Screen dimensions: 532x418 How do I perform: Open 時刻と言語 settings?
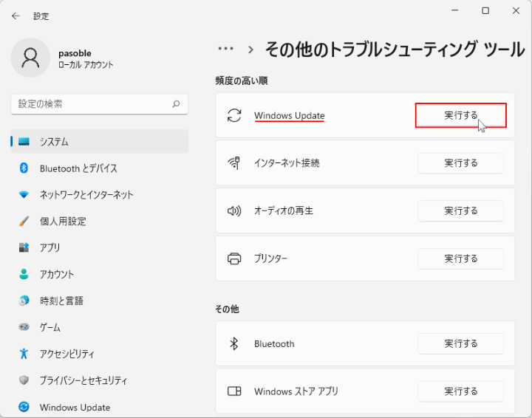pos(61,301)
